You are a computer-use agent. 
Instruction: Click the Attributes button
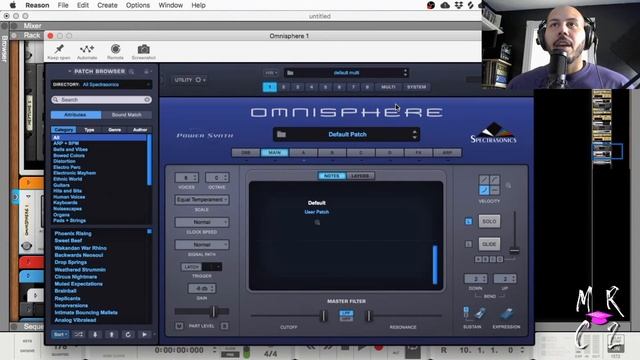(76, 115)
